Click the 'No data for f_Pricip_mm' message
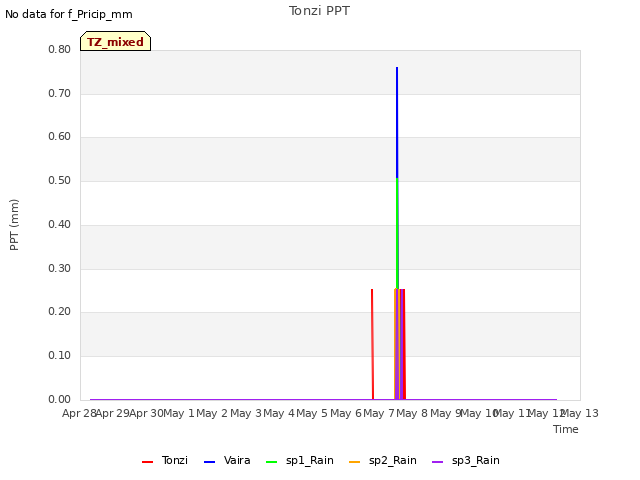 [x=69, y=14]
